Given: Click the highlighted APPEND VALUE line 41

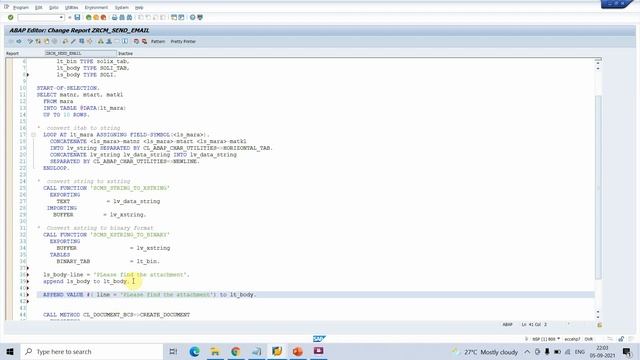Looking at the screenshot, I should 315,295.
